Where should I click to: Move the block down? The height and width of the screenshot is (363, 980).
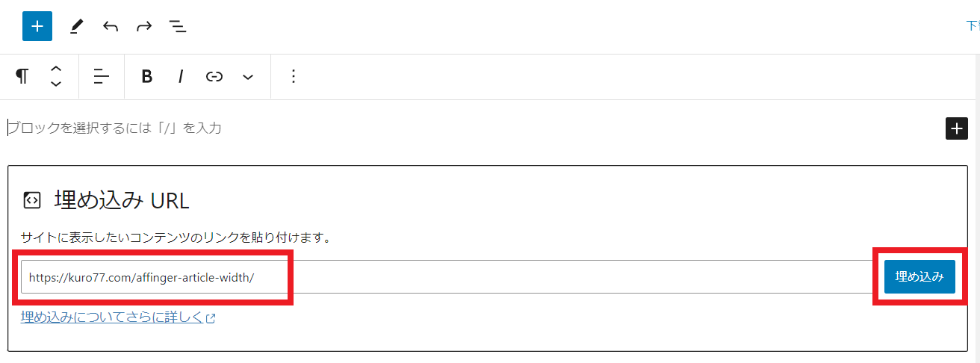56,84
